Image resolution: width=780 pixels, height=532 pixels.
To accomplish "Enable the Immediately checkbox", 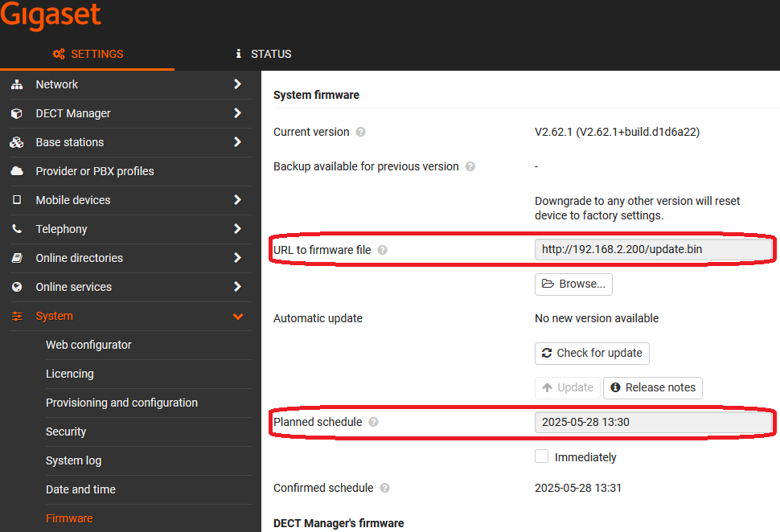I will 541,456.
